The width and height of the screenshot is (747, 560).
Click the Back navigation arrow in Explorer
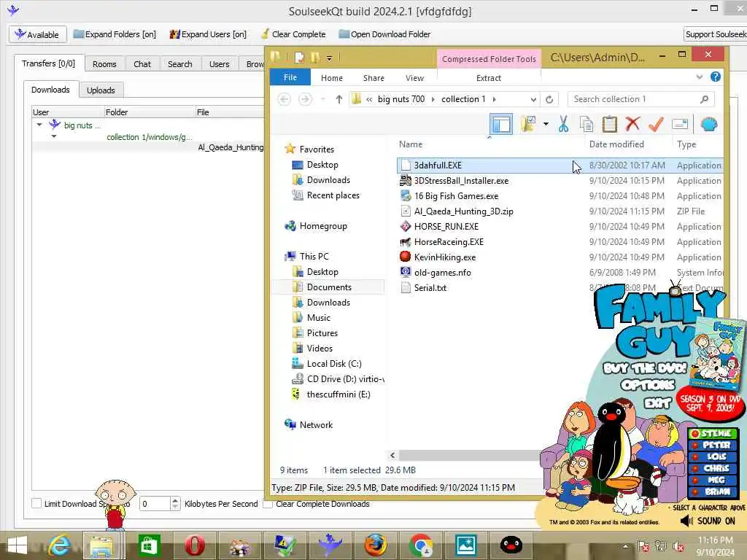tap(285, 99)
